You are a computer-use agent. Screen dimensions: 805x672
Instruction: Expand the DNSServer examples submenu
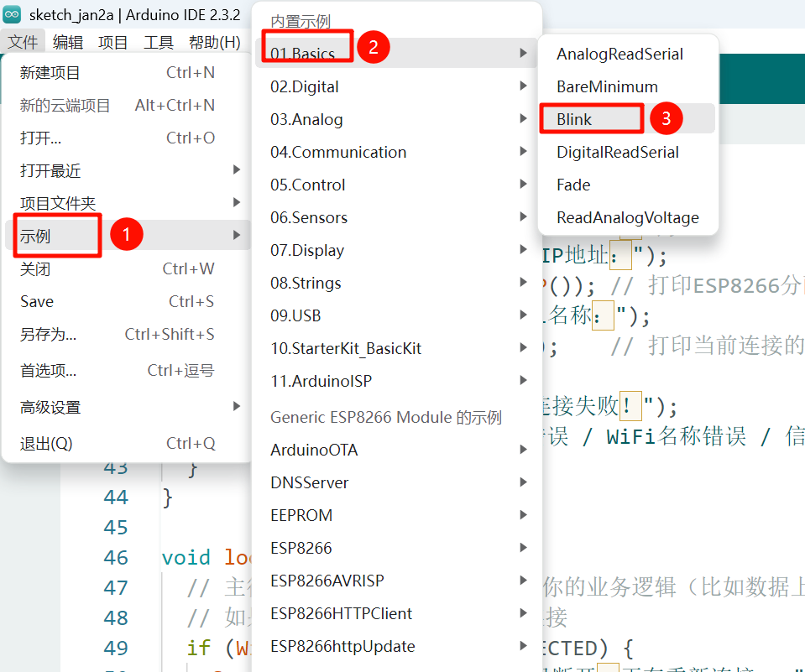pyautogui.click(x=396, y=482)
